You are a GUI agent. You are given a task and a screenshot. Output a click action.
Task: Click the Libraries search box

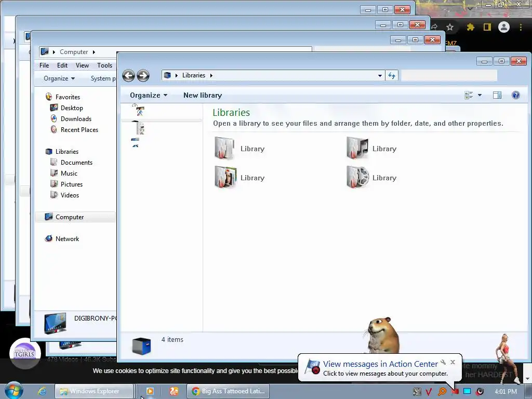click(449, 75)
